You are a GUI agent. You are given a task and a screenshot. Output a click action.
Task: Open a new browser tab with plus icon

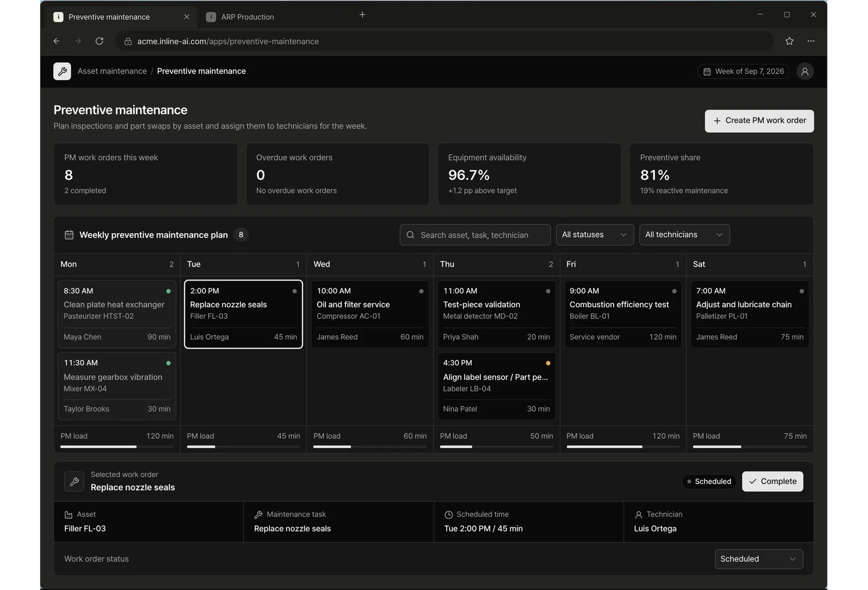(362, 14)
